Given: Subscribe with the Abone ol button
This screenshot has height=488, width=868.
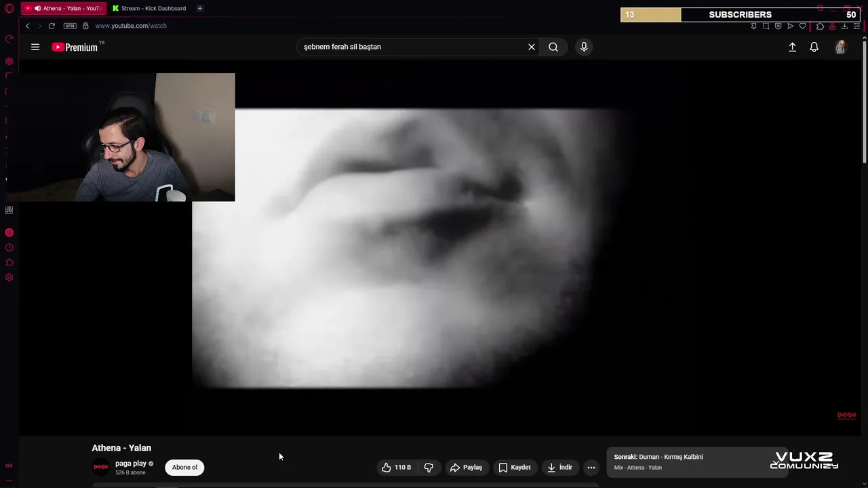Looking at the screenshot, I should tap(184, 467).
